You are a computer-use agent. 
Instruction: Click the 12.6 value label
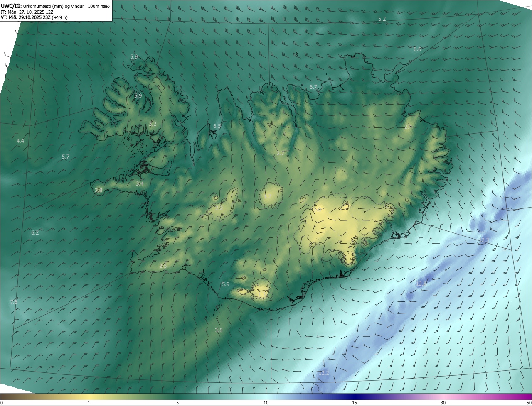[421, 284]
